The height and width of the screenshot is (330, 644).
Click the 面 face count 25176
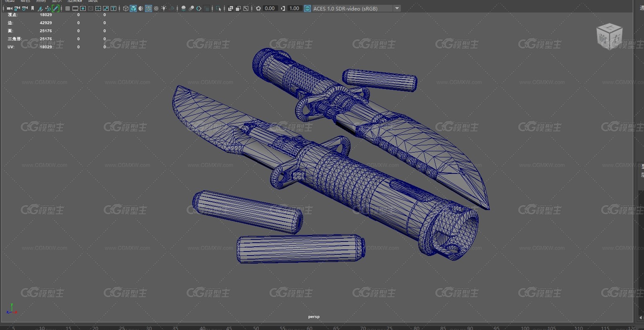(46, 31)
